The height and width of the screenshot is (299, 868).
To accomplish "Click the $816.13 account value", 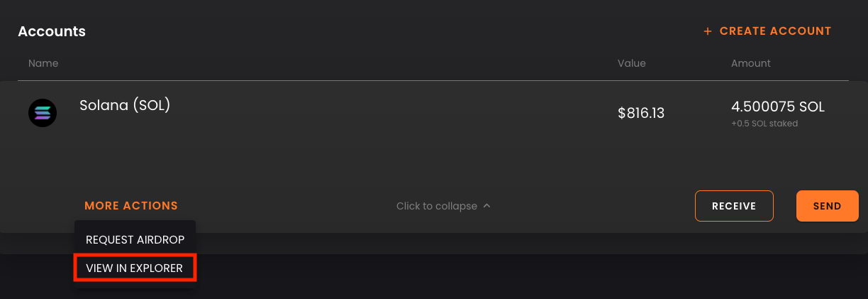I will 641,113.
